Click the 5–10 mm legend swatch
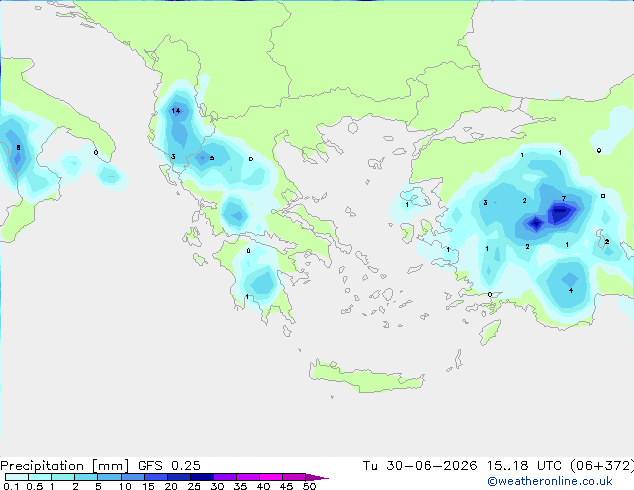 [x=109, y=477]
